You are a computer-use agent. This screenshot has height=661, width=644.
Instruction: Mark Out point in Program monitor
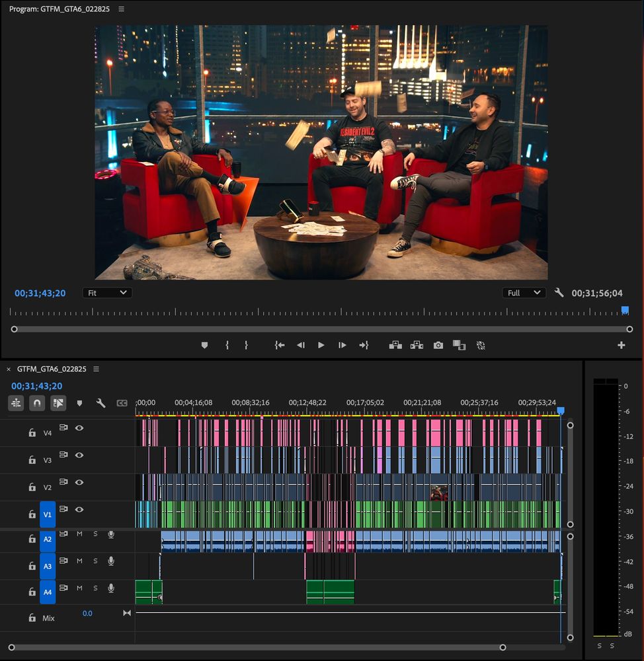point(247,345)
